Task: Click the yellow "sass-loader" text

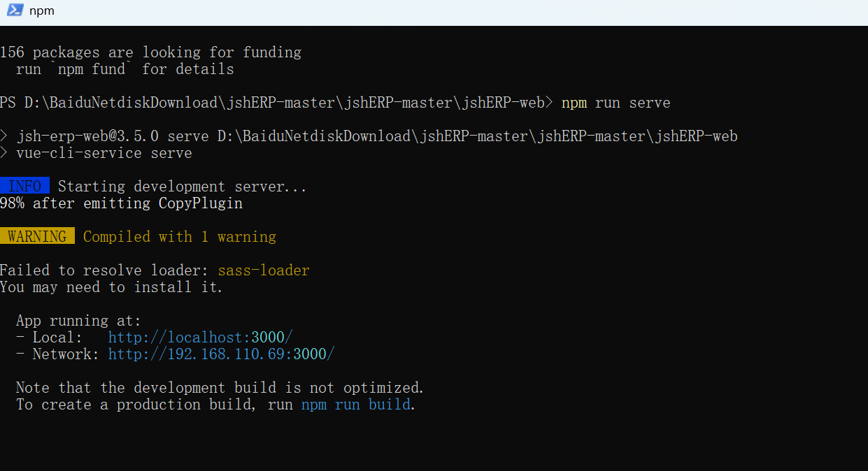Action: click(x=264, y=270)
